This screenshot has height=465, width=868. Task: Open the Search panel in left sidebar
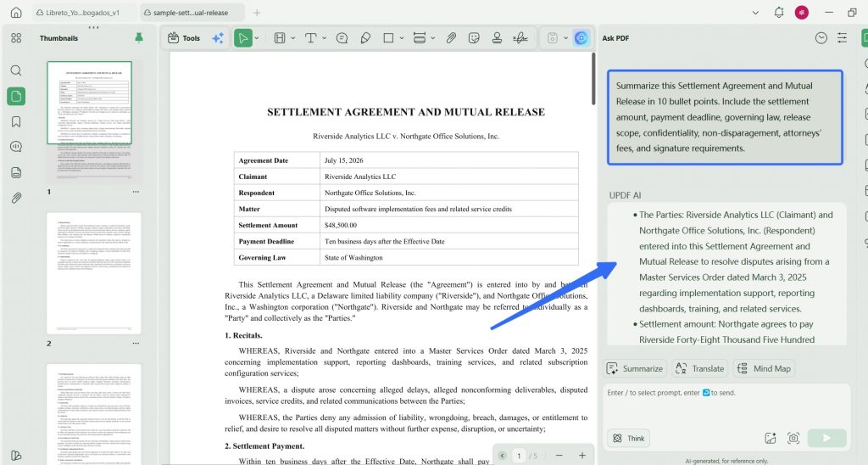tap(16, 70)
